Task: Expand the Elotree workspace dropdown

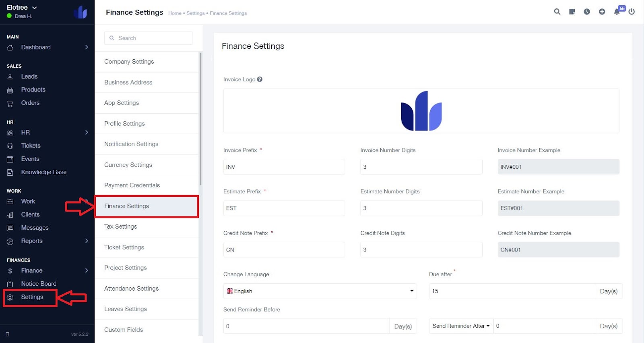Action: [x=22, y=7]
